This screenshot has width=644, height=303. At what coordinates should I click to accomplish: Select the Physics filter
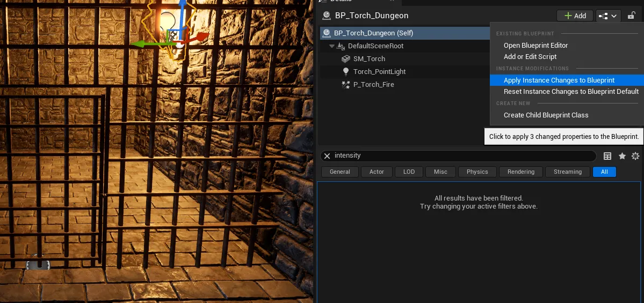477,172
